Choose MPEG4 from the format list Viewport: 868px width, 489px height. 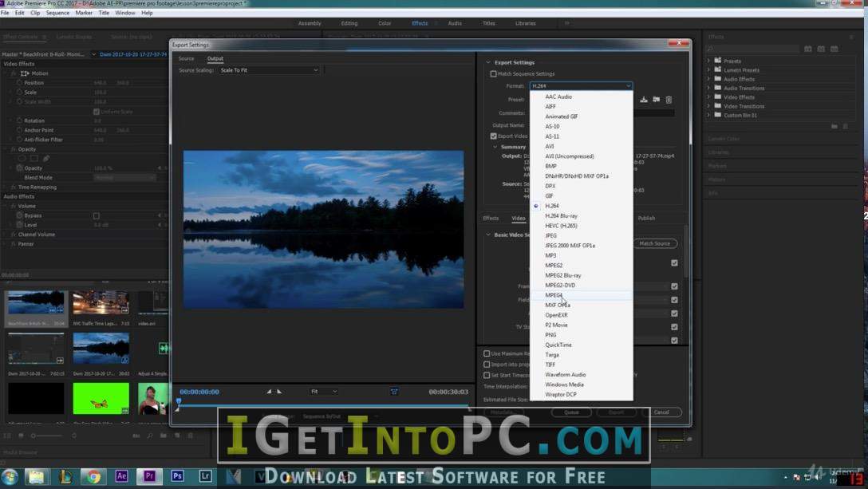582,295
